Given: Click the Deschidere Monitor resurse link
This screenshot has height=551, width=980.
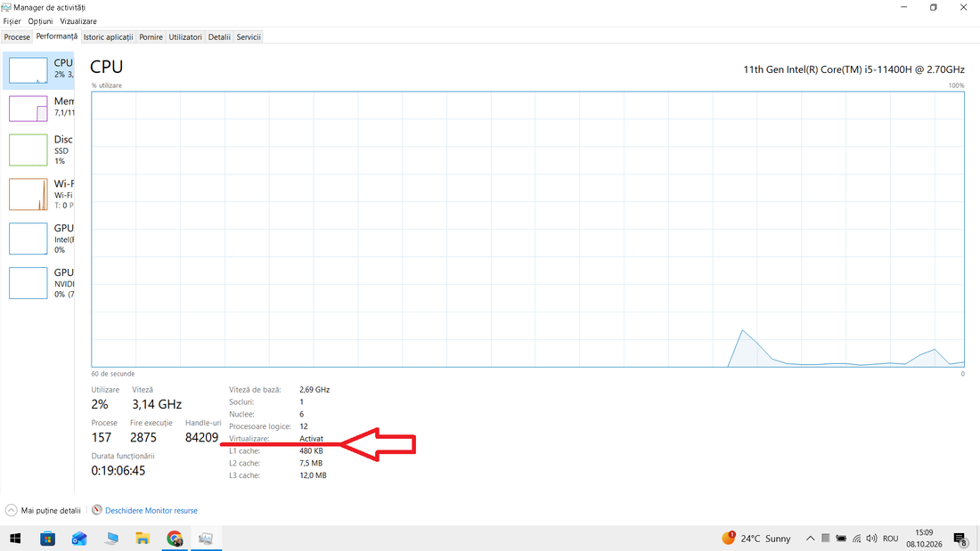Looking at the screenshot, I should click(151, 510).
